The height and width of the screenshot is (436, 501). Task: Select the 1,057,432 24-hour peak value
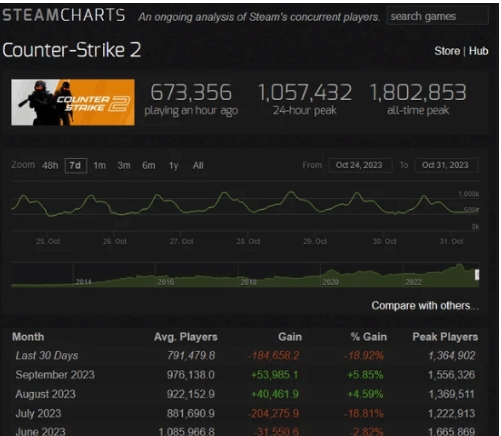[305, 92]
